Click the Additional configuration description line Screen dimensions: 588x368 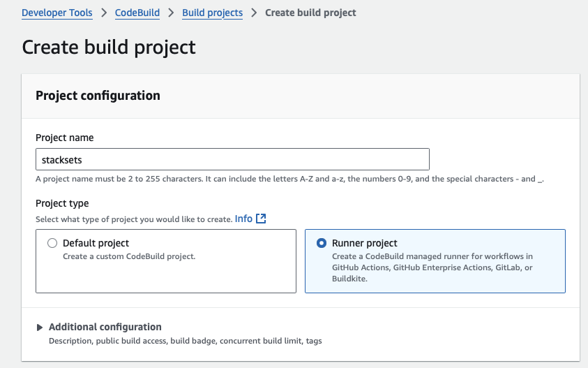tap(185, 341)
